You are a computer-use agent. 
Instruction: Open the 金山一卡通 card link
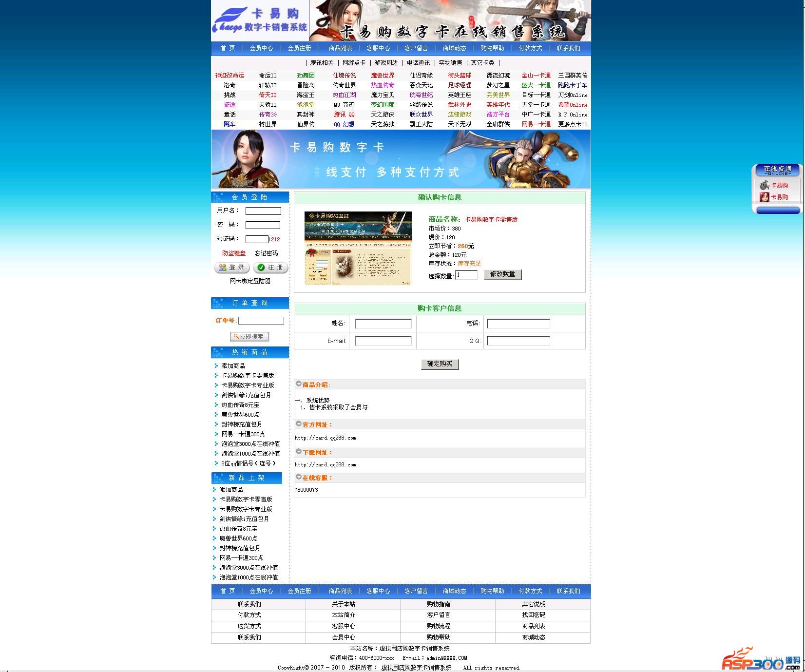point(536,76)
